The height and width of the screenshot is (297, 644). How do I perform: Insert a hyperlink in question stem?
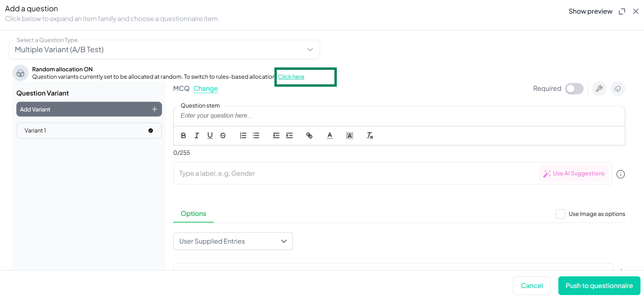tap(309, 136)
